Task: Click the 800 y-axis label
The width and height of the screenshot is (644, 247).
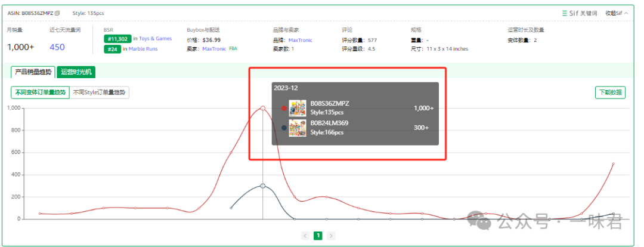Action: click(x=16, y=130)
